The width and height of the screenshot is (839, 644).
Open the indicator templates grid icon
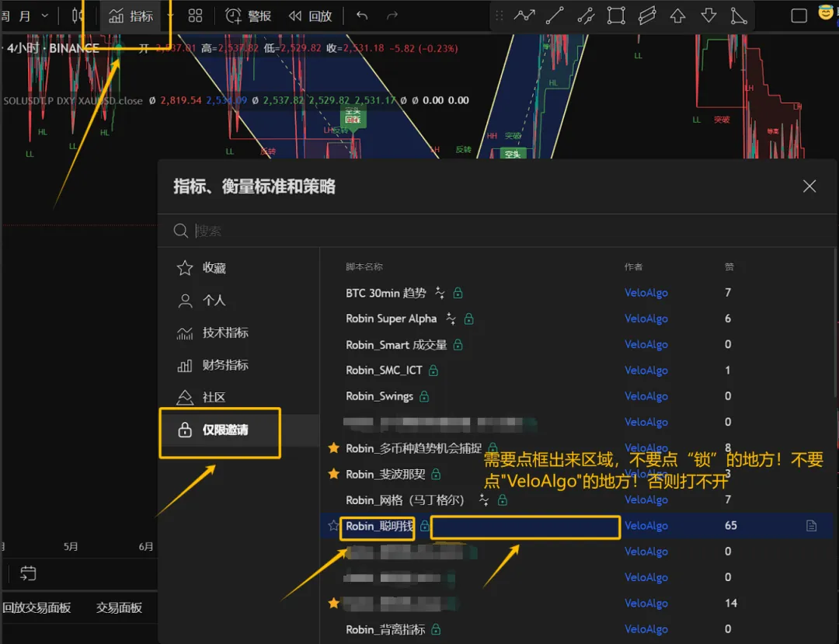[x=195, y=16]
